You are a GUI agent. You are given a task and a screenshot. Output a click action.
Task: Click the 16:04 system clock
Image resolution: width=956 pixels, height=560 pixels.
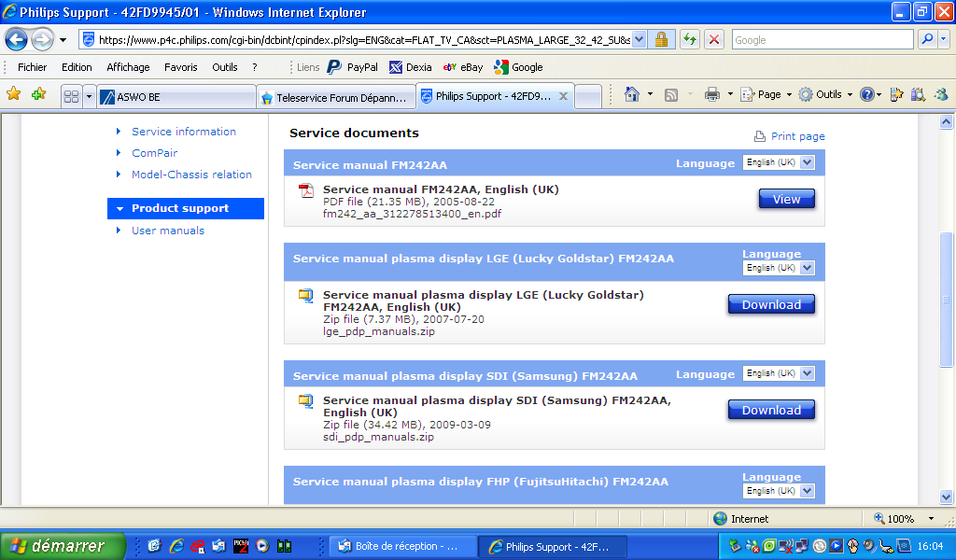tap(930, 546)
